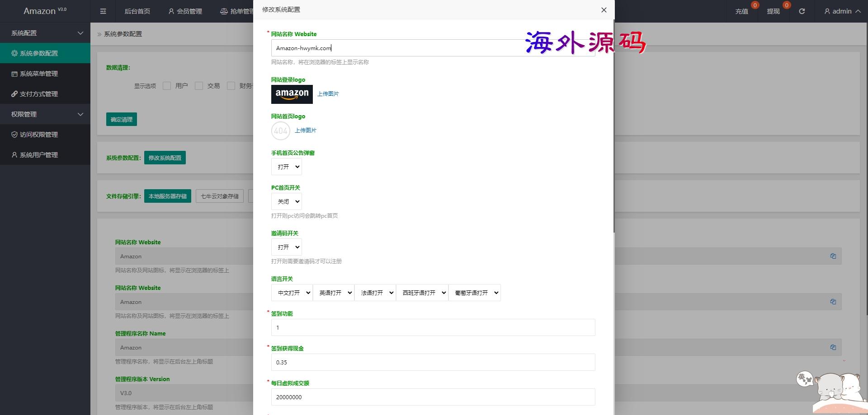Open the 法语打开 language dropdown
Image resolution: width=868 pixels, height=415 pixels.
375,293
